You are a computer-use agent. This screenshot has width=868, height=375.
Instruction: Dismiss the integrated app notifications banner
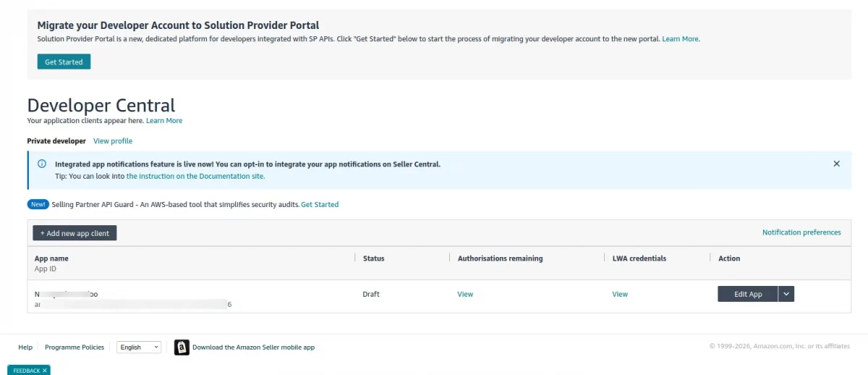tap(837, 164)
